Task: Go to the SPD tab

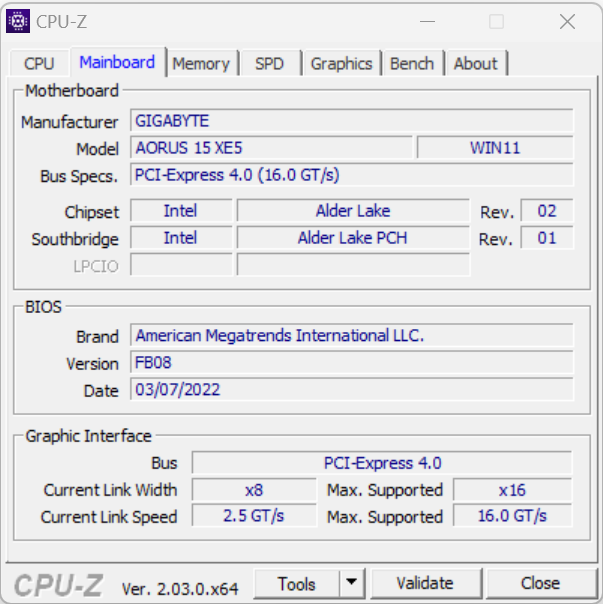Action: tap(270, 63)
